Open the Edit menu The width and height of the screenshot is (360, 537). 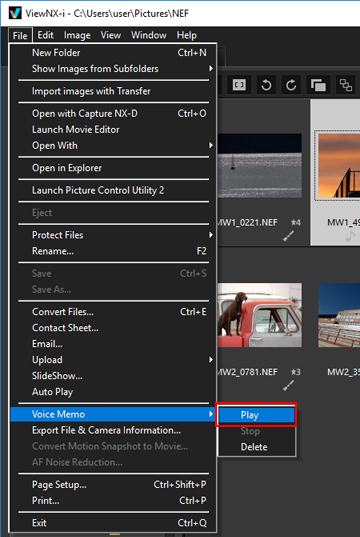(45, 35)
